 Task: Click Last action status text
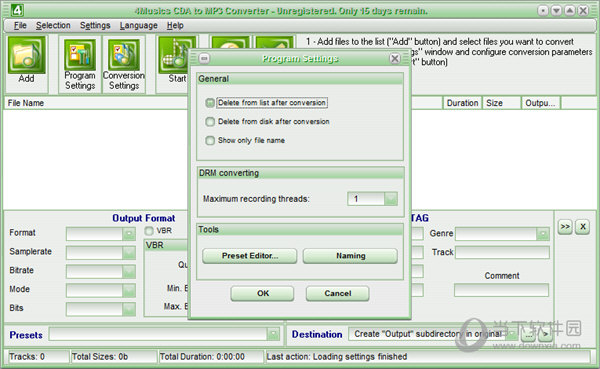(x=337, y=357)
